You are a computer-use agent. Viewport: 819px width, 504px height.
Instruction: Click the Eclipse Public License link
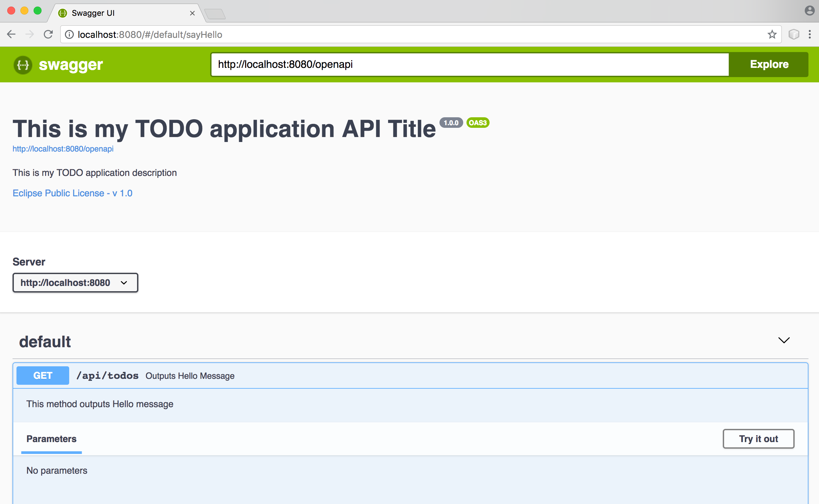pyautogui.click(x=74, y=192)
